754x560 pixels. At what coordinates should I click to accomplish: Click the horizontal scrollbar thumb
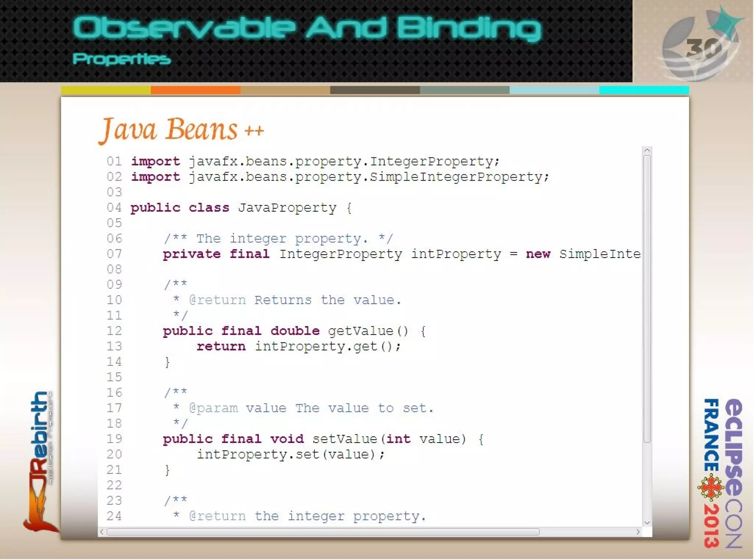(323, 532)
